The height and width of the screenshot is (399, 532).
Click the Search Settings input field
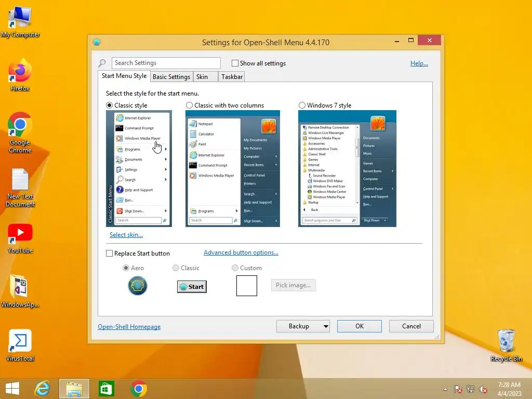[166, 63]
